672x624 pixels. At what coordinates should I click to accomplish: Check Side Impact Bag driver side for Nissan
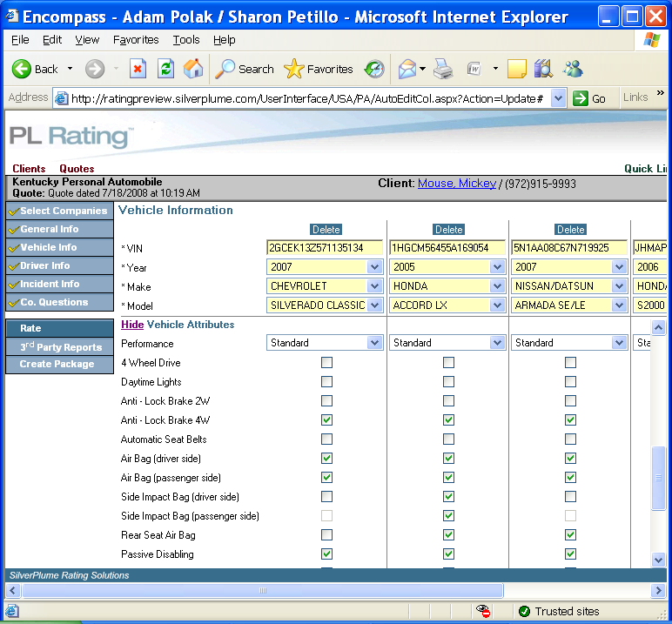pos(570,497)
